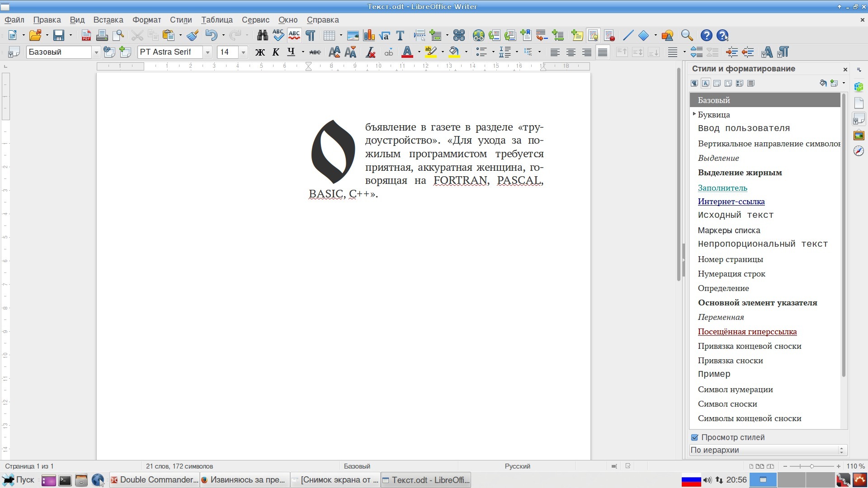Viewport: 868px width, 488px height.
Task: Select Посещённая гиперссылка style
Action: click(747, 332)
